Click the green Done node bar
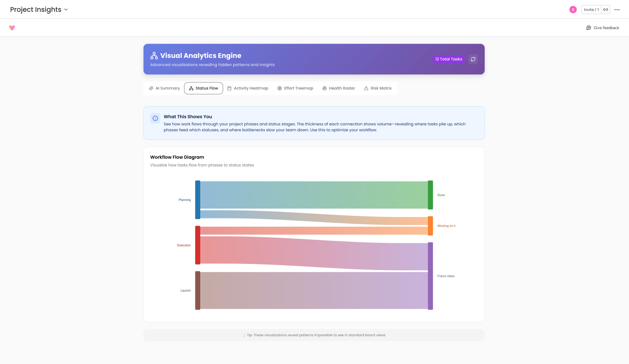629x364 pixels. [x=430, y=195]
